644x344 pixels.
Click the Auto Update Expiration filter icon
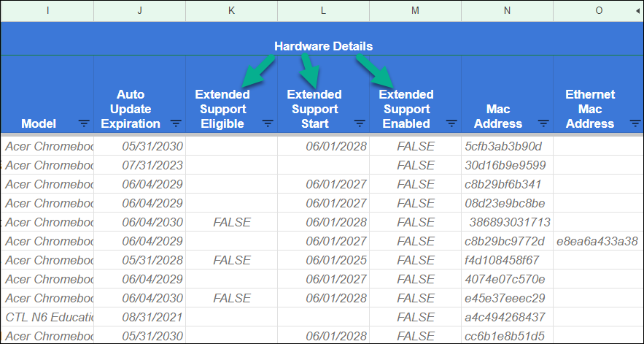(x=176, y=123)
